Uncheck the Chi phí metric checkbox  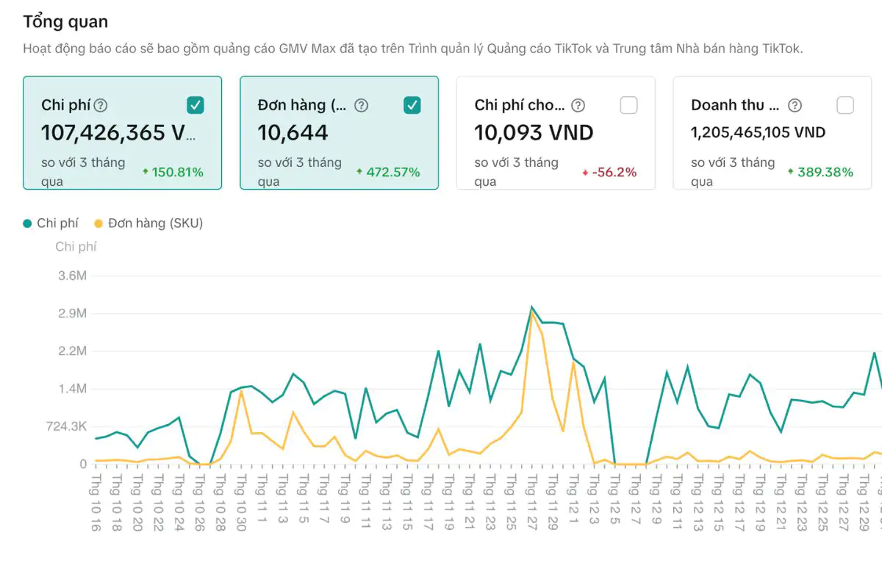point(196,105)
